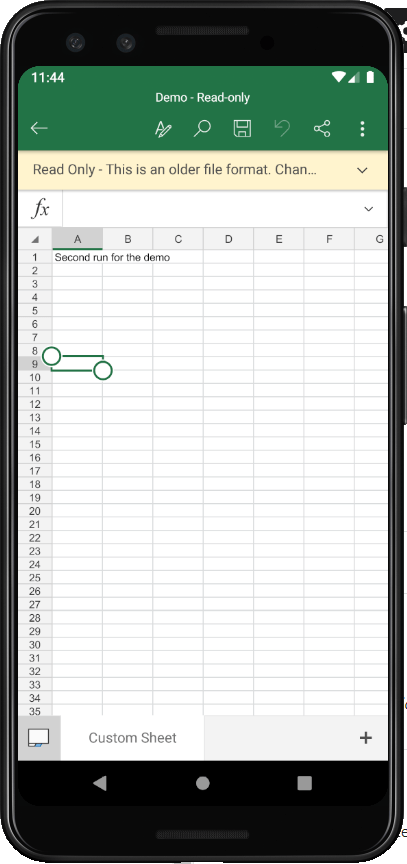
Task: Tap the save floppy disk icon
Action: pyautogui.click(x=242, y=128)
